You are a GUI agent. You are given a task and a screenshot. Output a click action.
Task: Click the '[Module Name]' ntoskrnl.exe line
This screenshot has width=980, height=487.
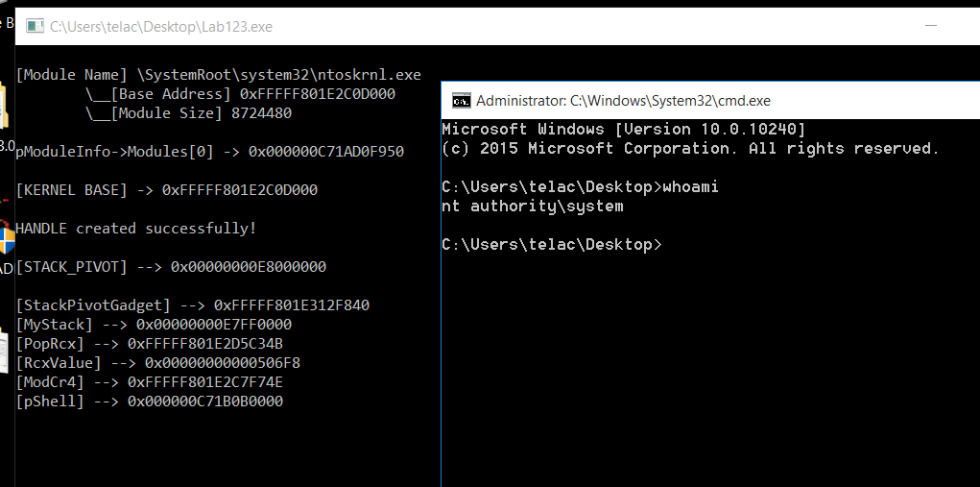[x=218, y=75]
